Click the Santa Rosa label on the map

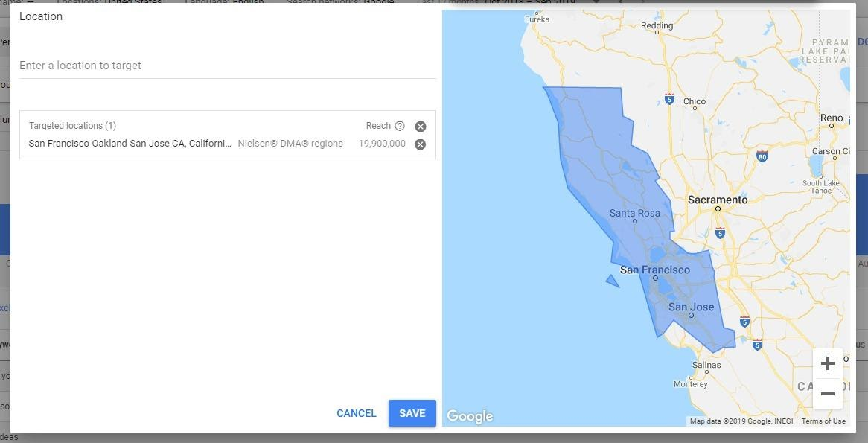tap(634, 213)
